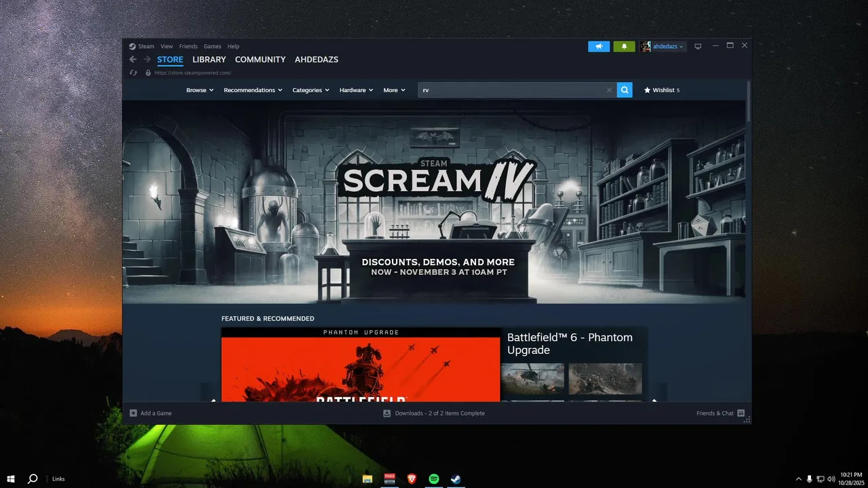Click the Wishlist link
The image size is (868, 488).
click(x=665, y=90)
